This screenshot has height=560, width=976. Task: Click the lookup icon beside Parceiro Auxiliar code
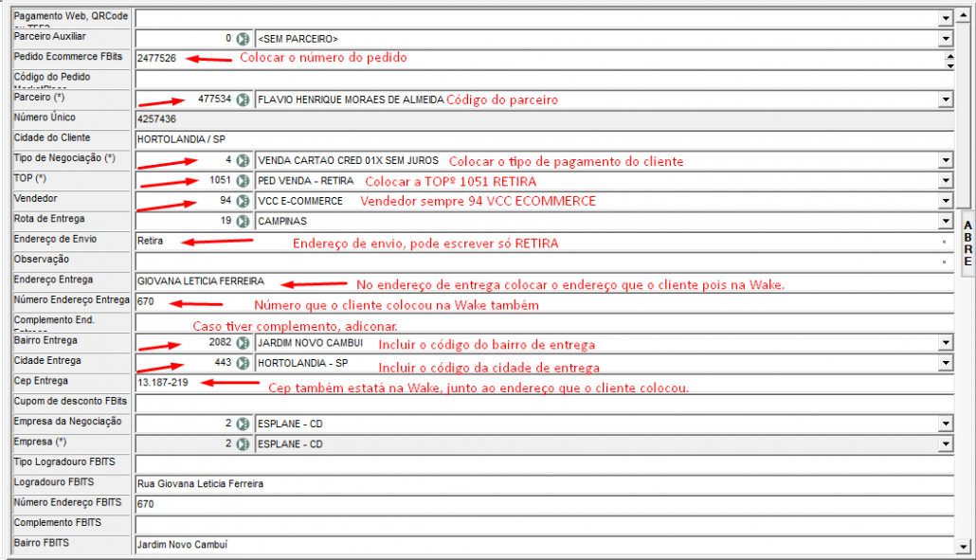(243, 39)
